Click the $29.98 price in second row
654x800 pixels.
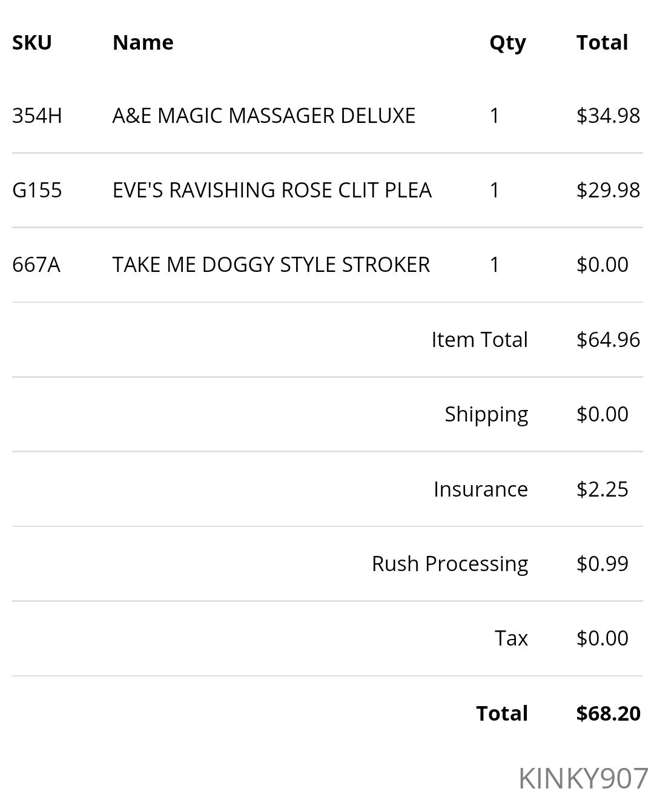tap(608, 190)
